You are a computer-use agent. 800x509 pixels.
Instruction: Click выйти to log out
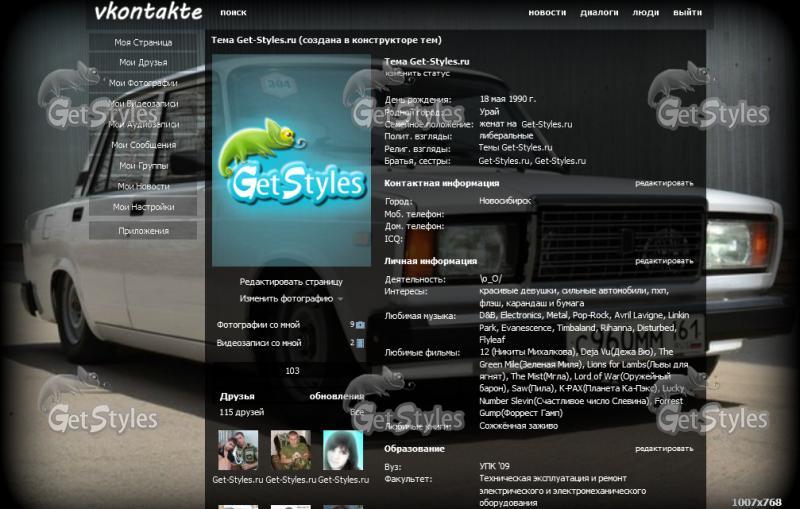(687, 13)
